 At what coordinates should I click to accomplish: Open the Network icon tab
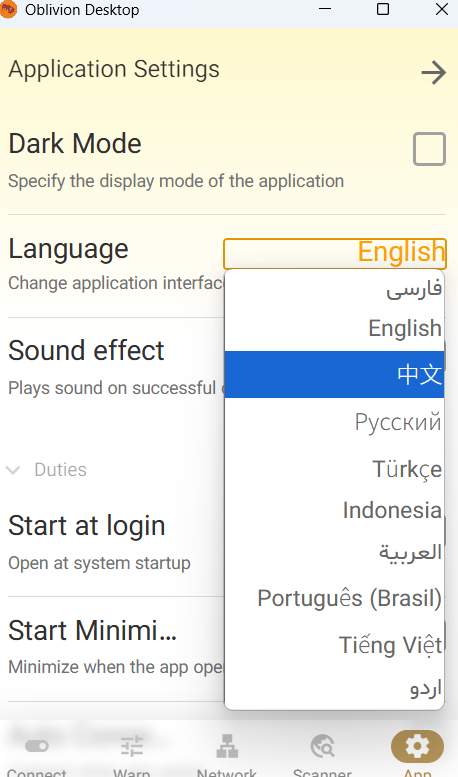pyautogui.click(x=227, y=746)
